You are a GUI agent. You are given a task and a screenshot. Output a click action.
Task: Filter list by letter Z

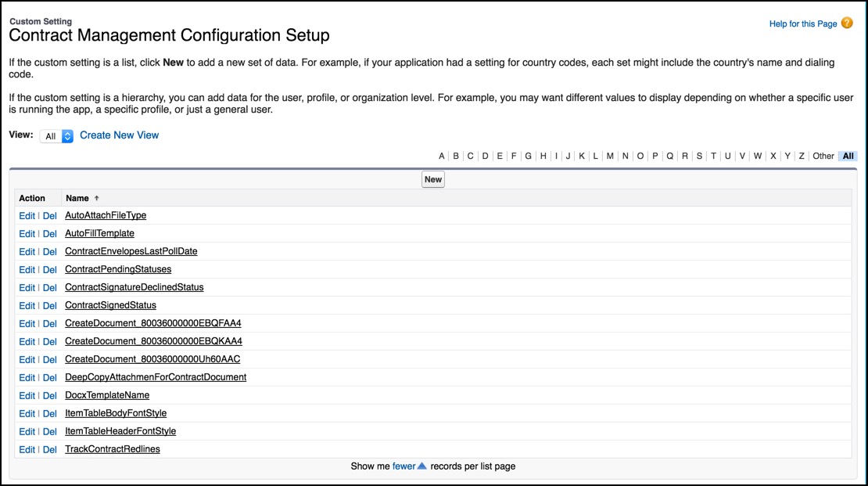(x=801, y=156)
